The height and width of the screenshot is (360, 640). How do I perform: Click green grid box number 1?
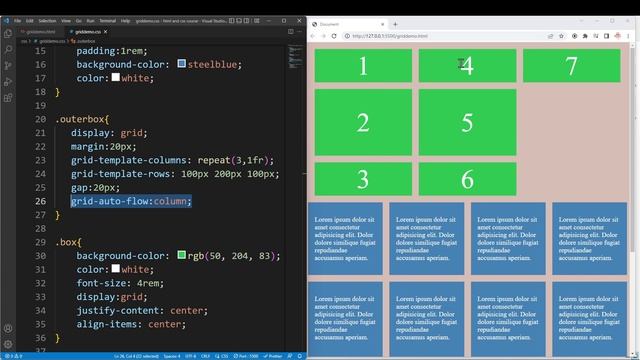tap(363, 66)
